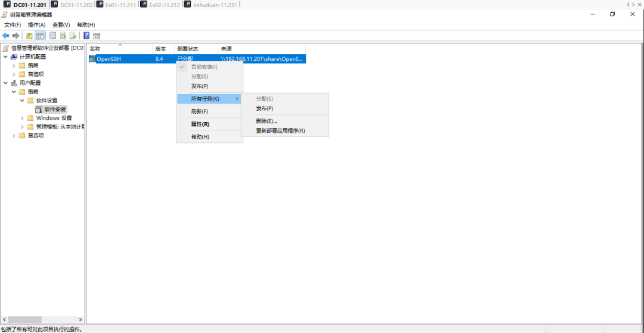644x333 pixels.
Task: Click the 计算机配置 computer icon
Action: (x=14, y=57)
